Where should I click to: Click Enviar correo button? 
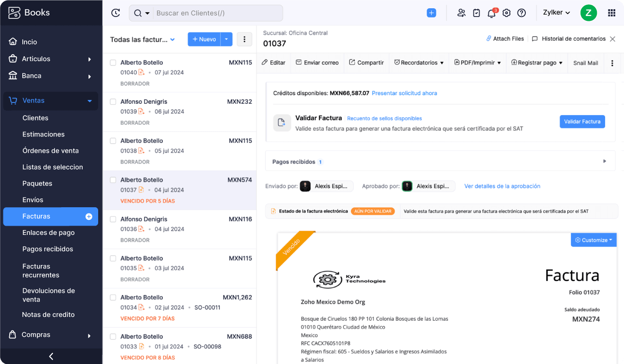click(317, 63)
